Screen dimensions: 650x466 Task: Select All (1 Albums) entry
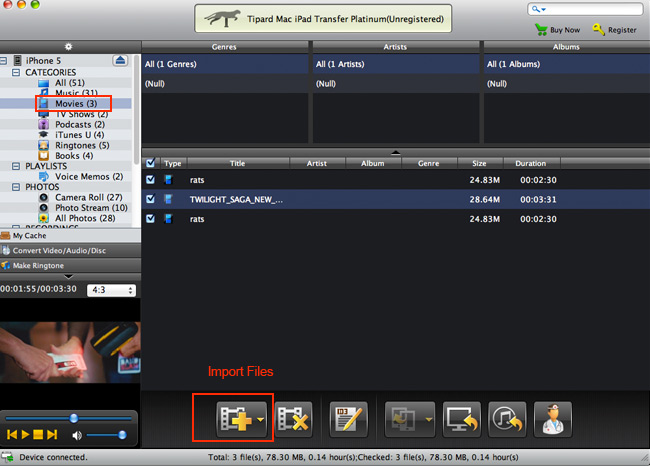(567, 64)
